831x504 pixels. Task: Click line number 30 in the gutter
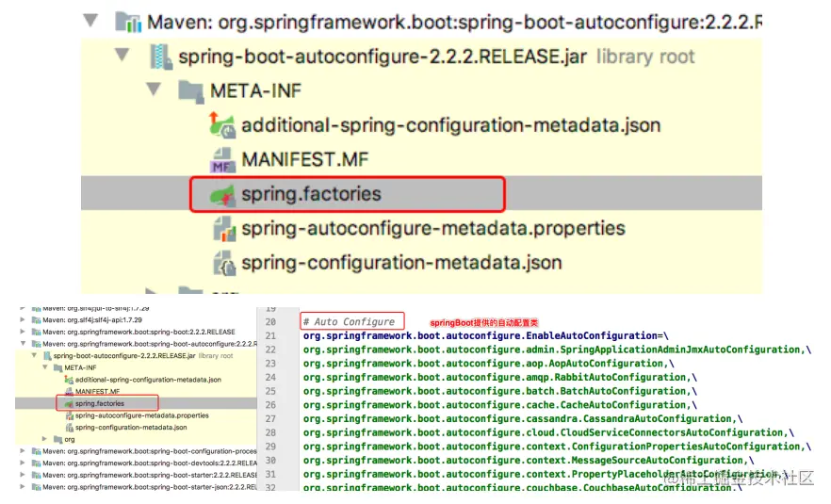[x=270, y=460]
